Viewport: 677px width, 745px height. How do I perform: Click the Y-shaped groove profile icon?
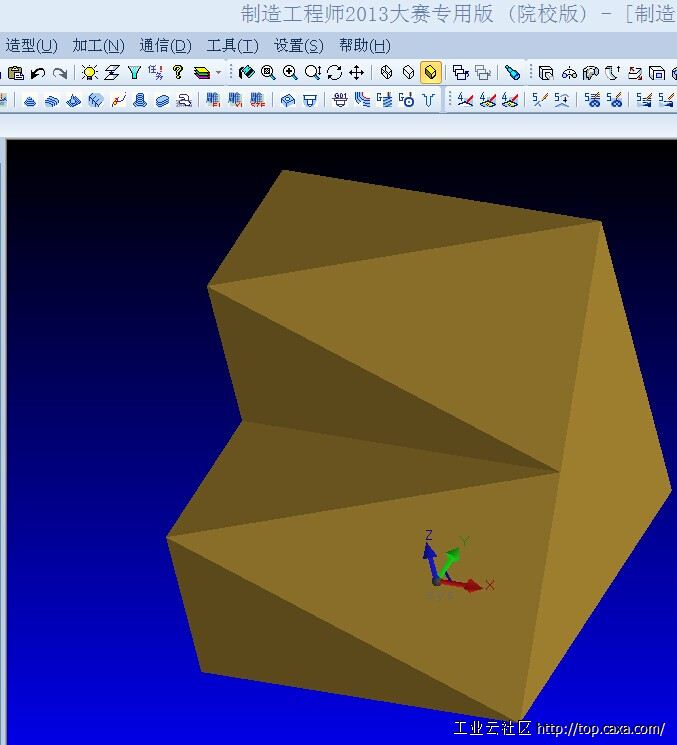[x=429, y=100]
